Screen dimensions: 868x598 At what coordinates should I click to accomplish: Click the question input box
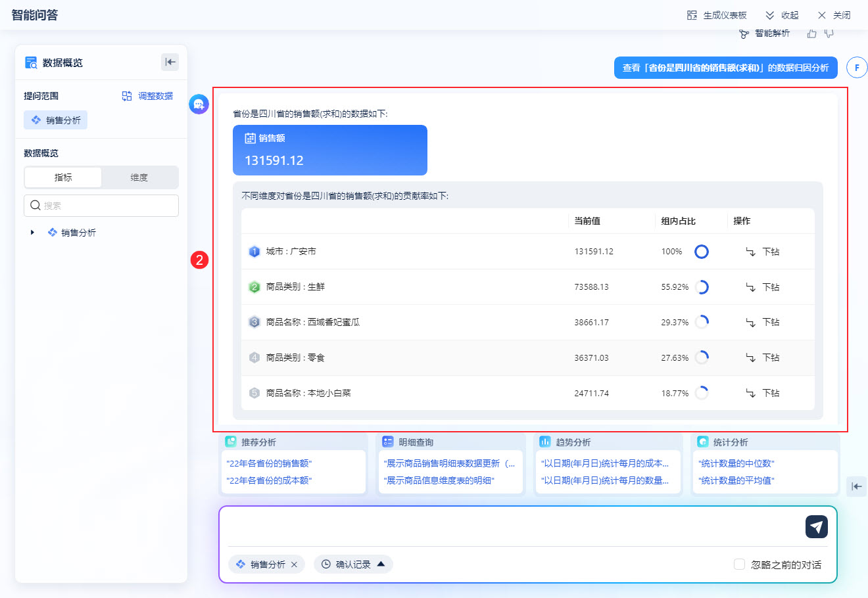click(x=513, y=527)
